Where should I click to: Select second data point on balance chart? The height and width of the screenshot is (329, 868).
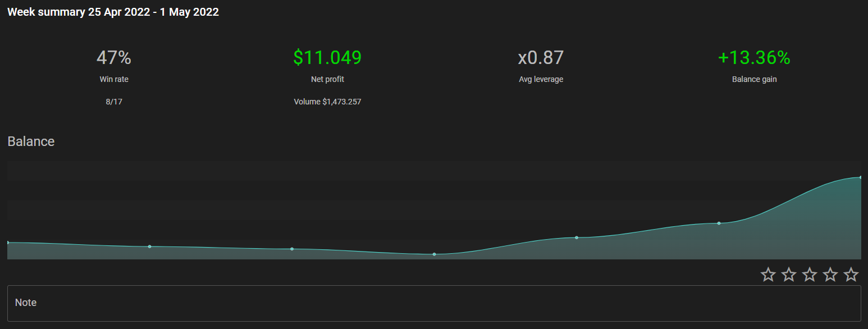[149, 246]
